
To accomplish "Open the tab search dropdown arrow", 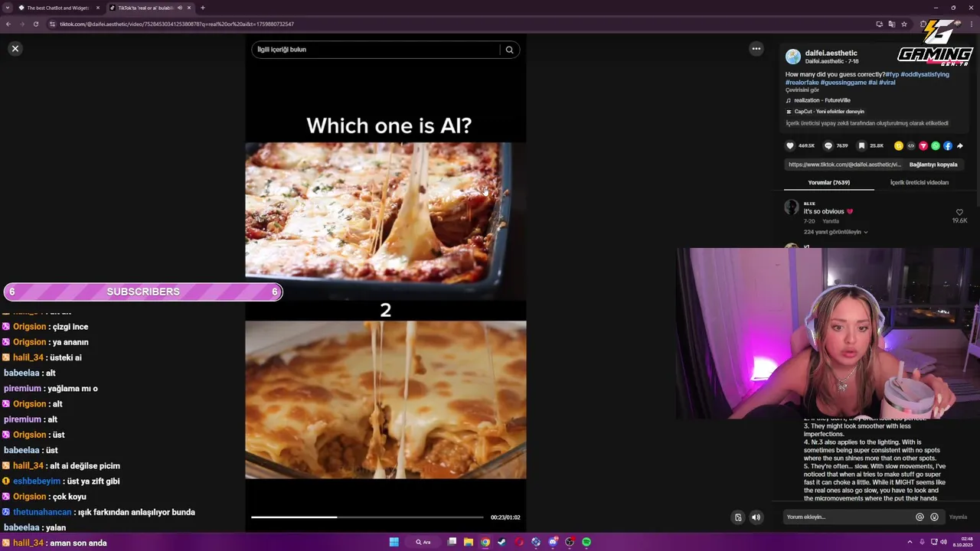I will coord(8,8).
